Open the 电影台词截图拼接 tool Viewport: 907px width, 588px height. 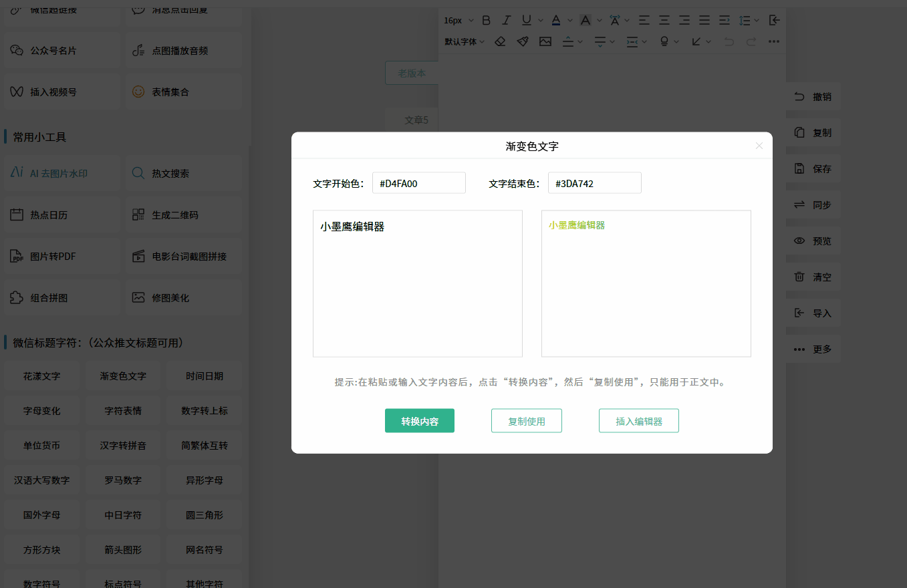pos(183,256)
